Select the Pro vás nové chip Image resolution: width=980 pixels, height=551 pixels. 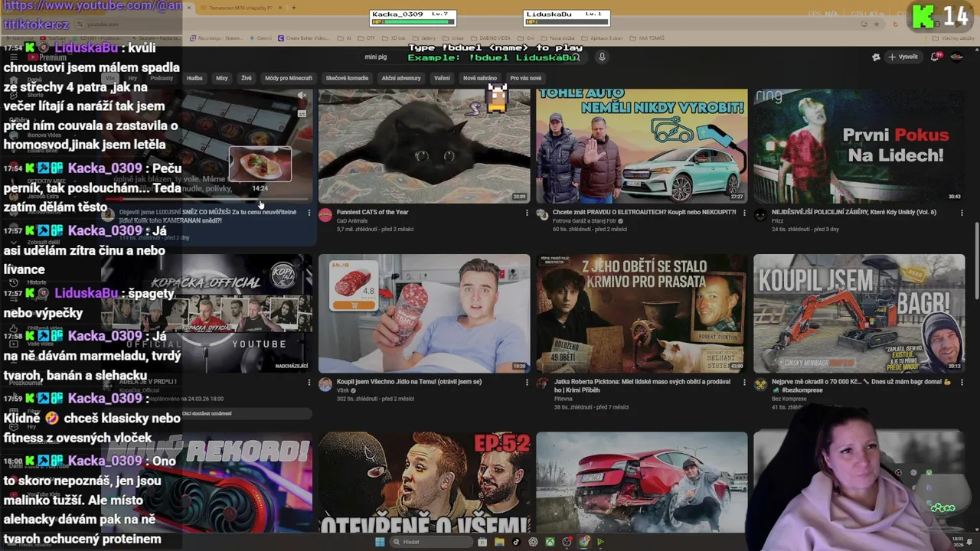(x=526, y=78)
